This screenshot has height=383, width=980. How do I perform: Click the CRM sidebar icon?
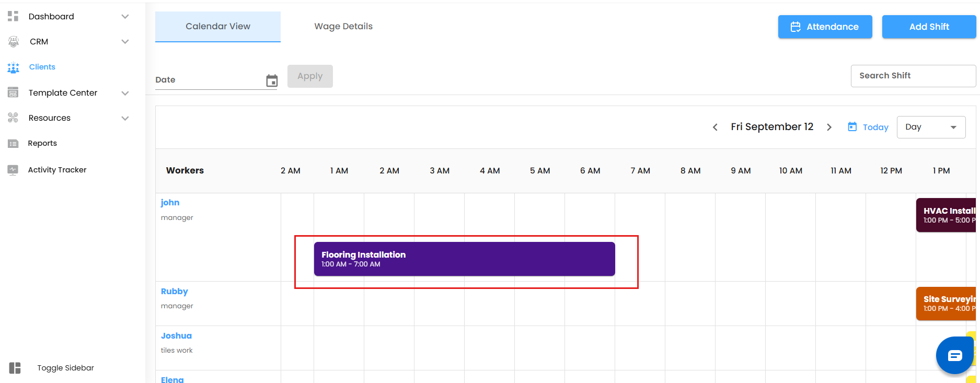pyautogui.click(x=14, y=41)
